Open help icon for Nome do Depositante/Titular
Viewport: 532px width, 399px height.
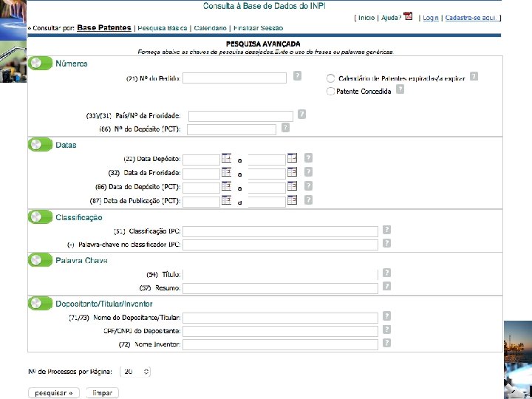pos(386,316)
